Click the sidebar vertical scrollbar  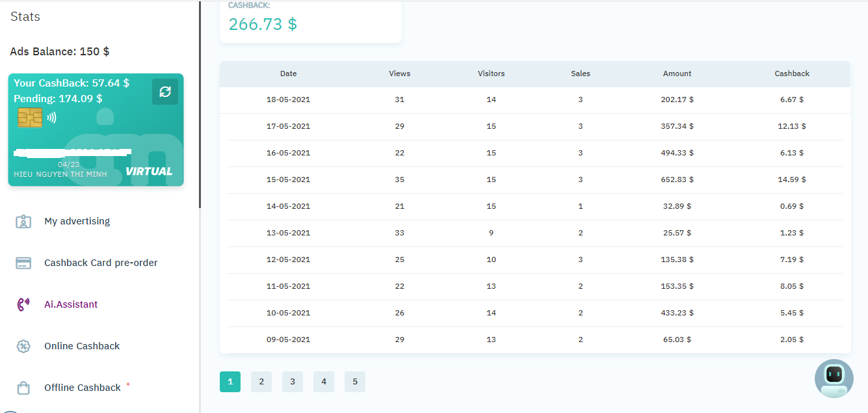200,104
